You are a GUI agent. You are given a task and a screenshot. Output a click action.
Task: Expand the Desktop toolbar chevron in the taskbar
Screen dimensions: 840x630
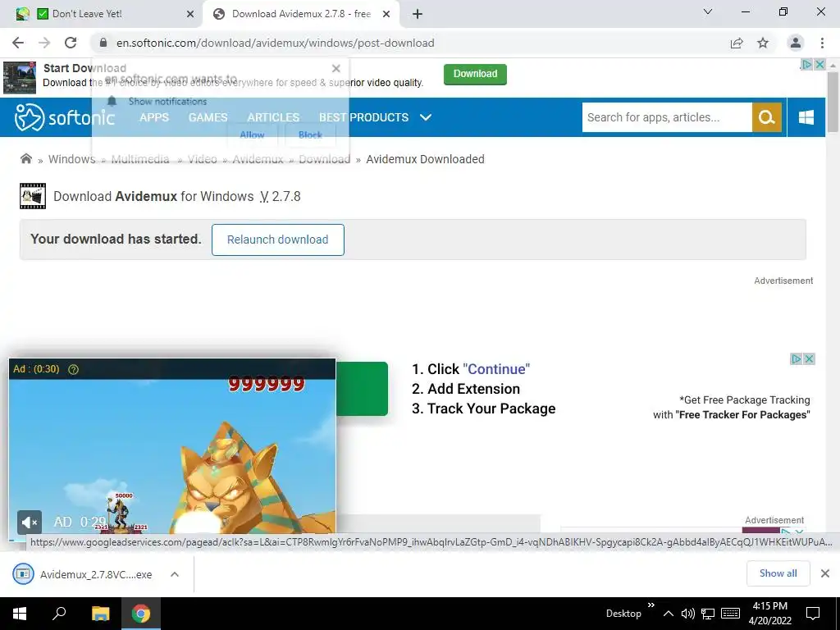(x=651, y=605)
